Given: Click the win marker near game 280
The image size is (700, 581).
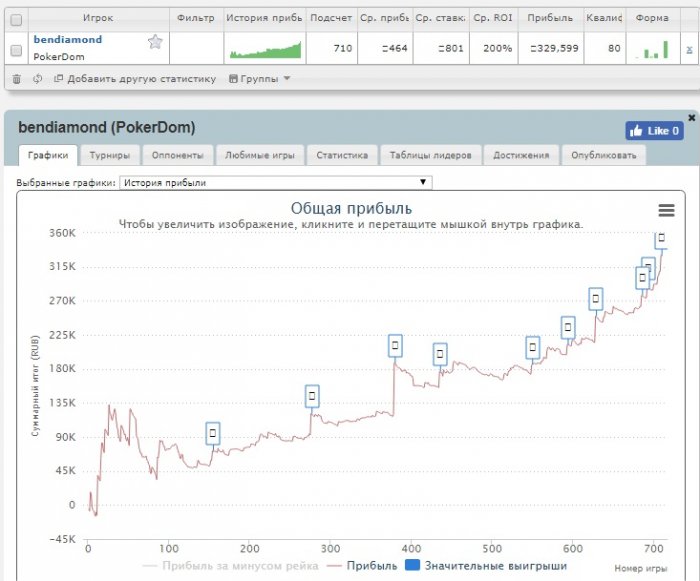Looking at the screenshot, I should point(312,396).
